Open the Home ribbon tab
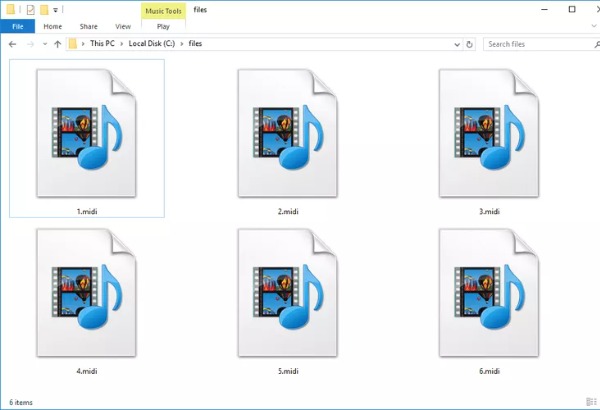 tap(53, 26)
